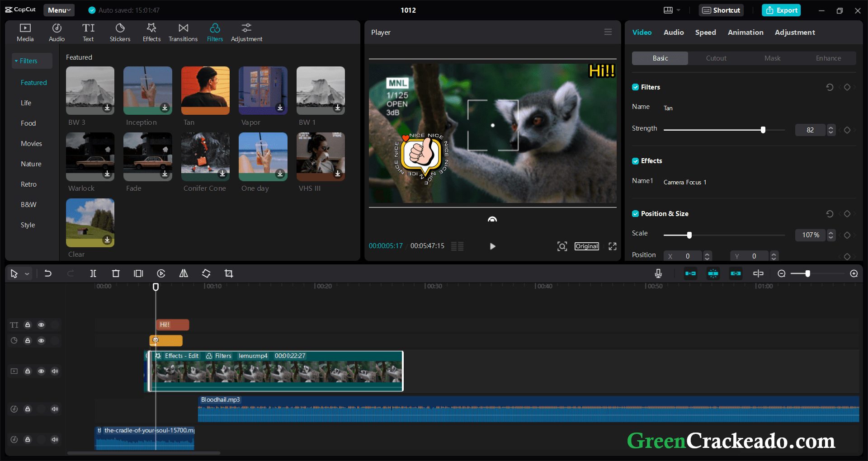868x461 pixels.
Task: Click the Shortcut button
Action: point(721,10)
